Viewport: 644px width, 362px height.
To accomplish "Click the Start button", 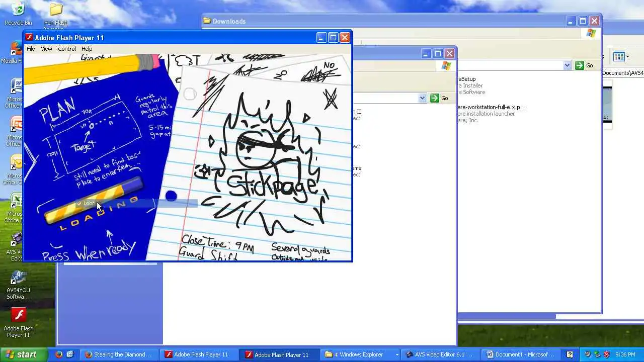I will tap(24, 354).
